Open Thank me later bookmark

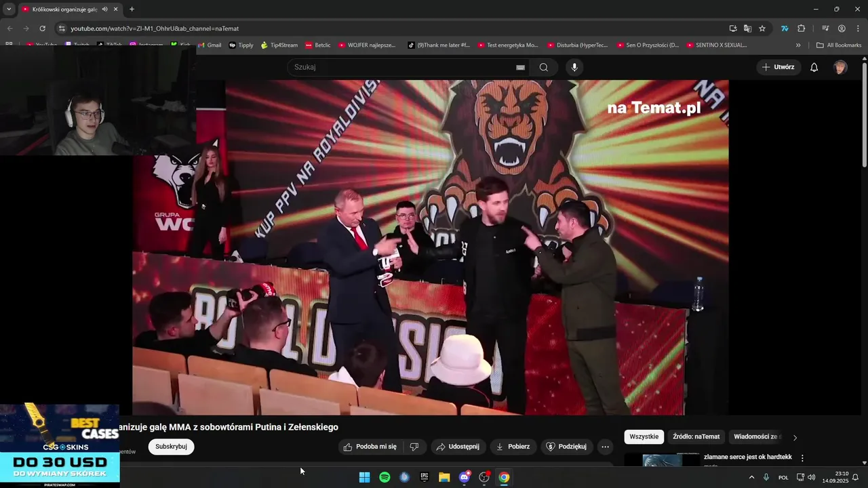click(x=438, y=45)
